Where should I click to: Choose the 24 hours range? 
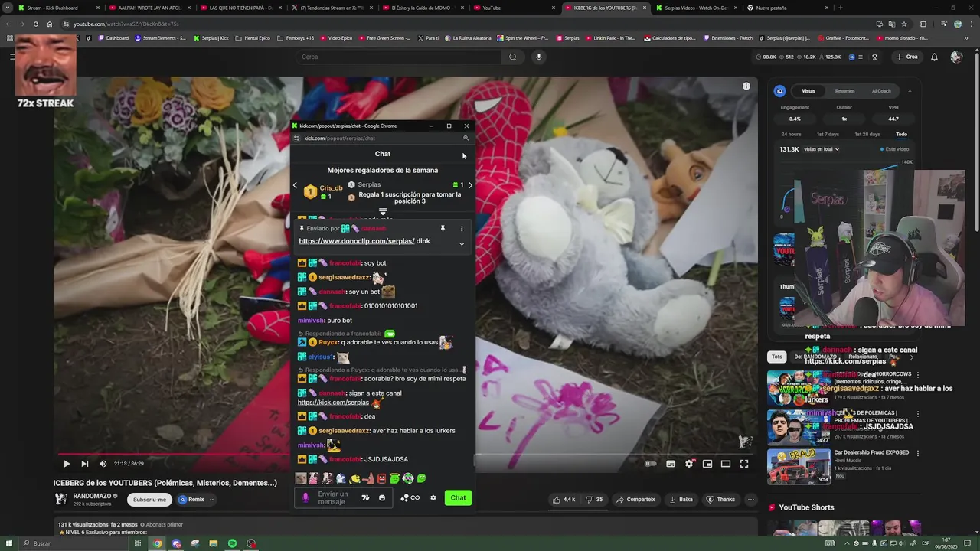[x=791, y=135]
